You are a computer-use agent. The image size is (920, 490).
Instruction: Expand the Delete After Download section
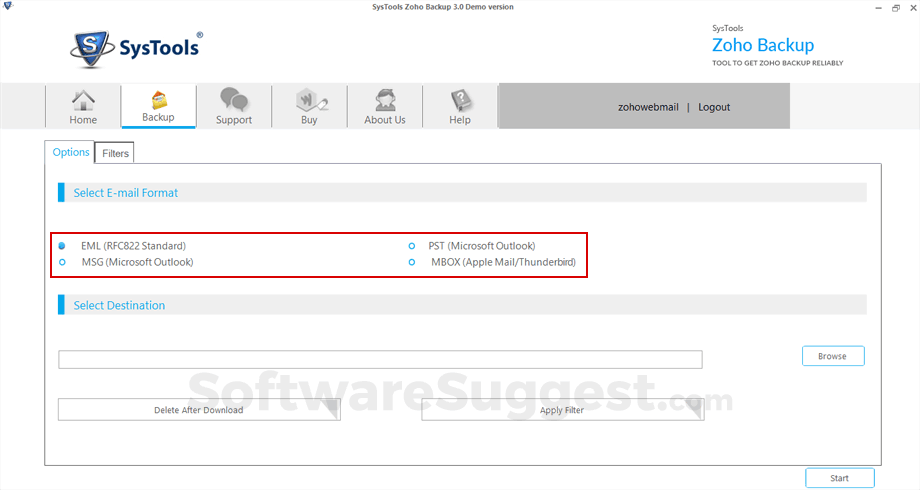coord(199,410)
